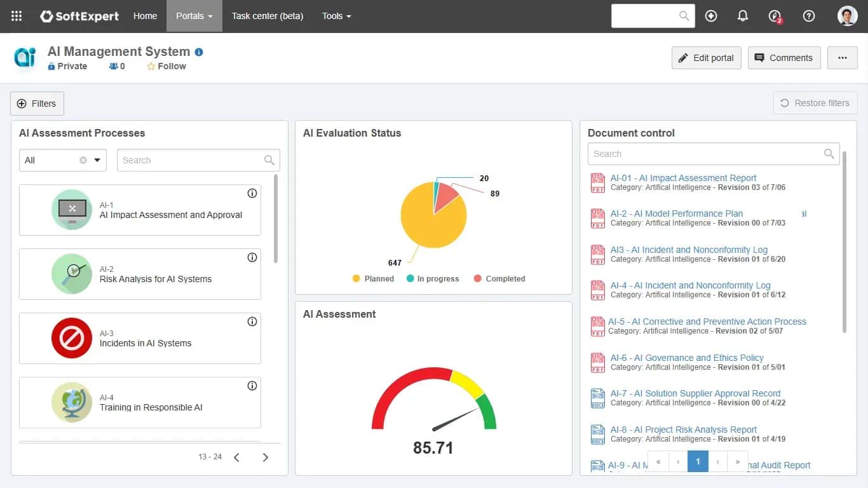Click the AI Assessment gauge needle
Screen dimensions: 868x488
[x=455, y=419]
